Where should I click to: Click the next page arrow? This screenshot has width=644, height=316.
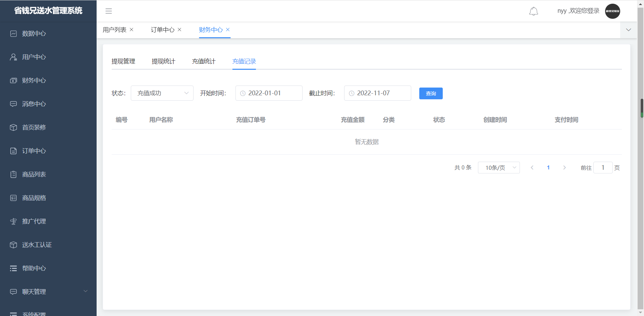564,168
